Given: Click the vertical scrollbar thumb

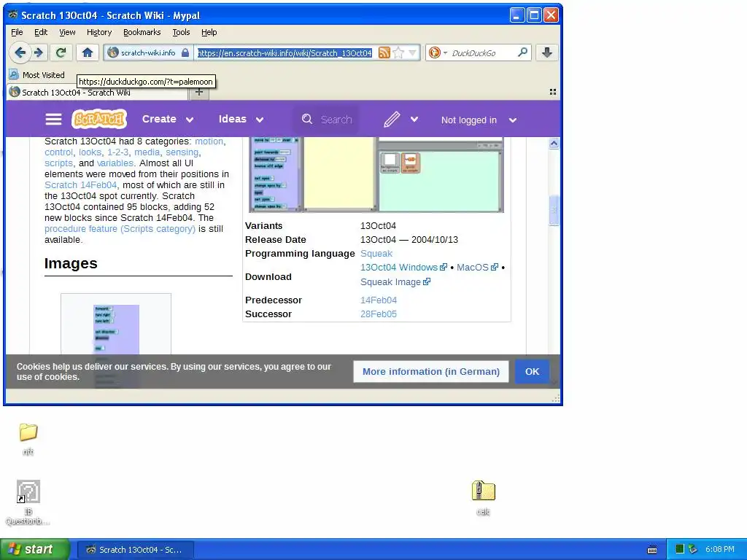Looking at the screenshot, I should point(554,210).
